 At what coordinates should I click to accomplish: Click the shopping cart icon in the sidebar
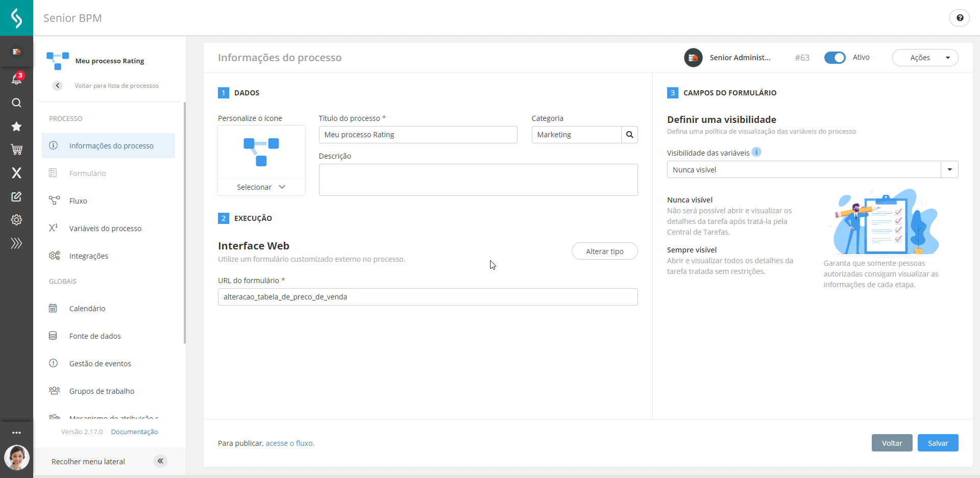pos(16,149)
